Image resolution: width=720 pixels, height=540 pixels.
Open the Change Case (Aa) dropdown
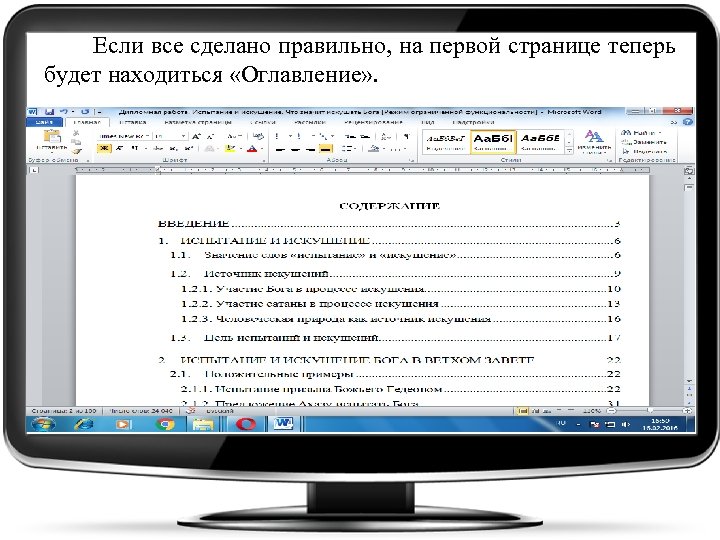point(234,136)
